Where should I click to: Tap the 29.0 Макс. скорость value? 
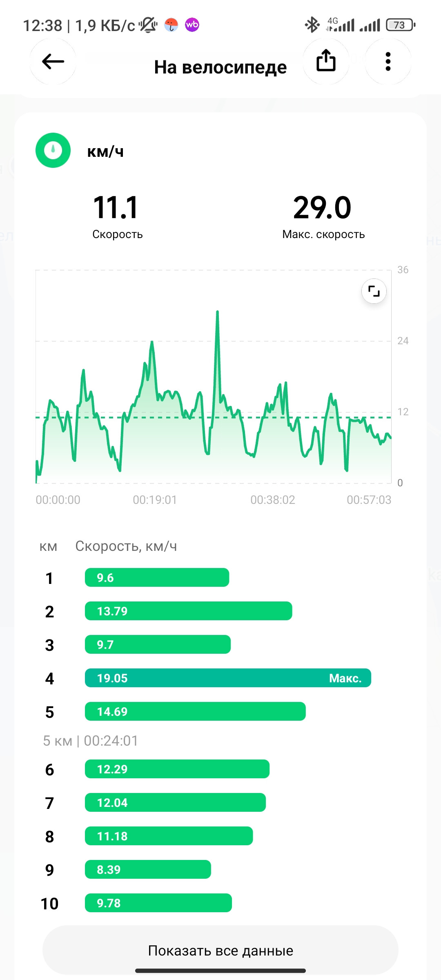pos(323,207)
